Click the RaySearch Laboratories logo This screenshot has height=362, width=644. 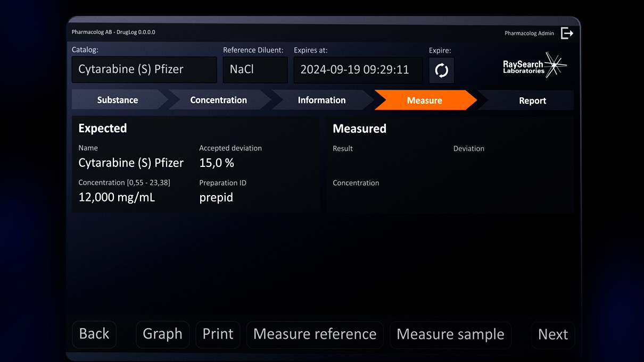tap(534, 66)
